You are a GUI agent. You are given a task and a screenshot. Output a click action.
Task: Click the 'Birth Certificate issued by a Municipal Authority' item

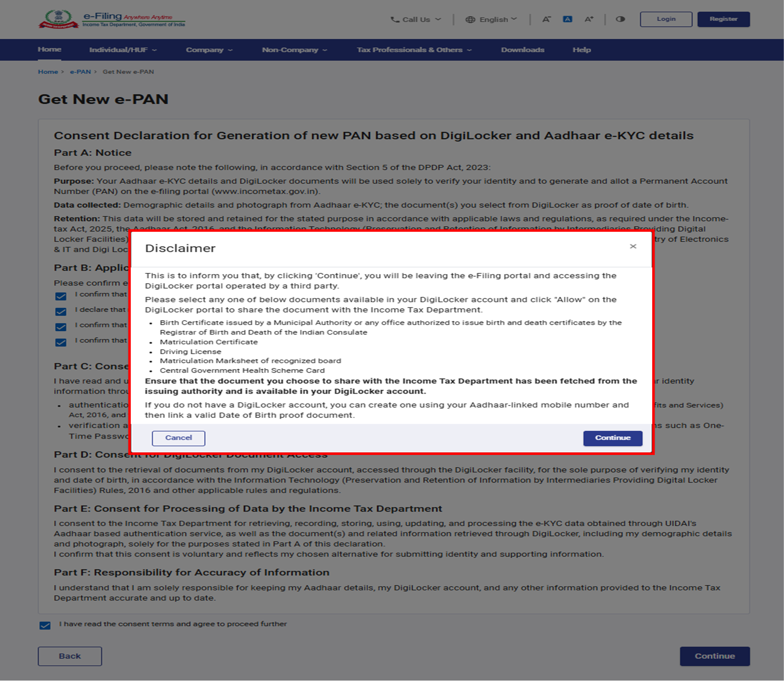coord(391,327)
